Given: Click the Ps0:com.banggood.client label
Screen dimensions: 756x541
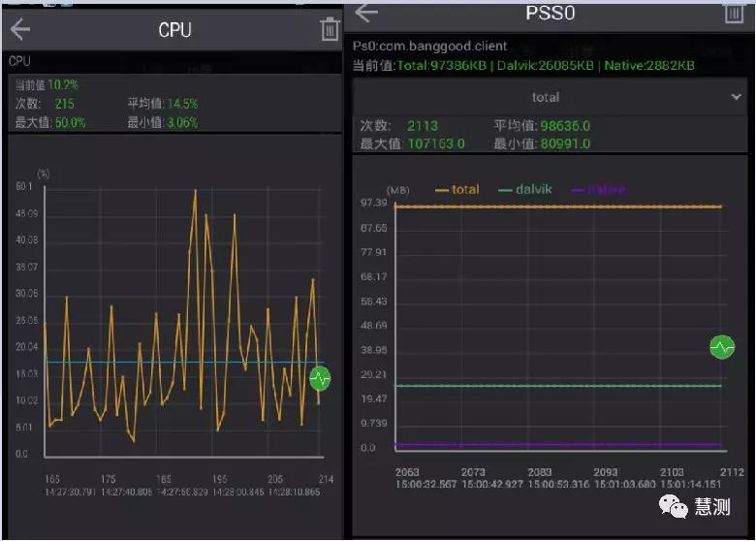Looking at the screenshot, I should click(x=429, y=47).
